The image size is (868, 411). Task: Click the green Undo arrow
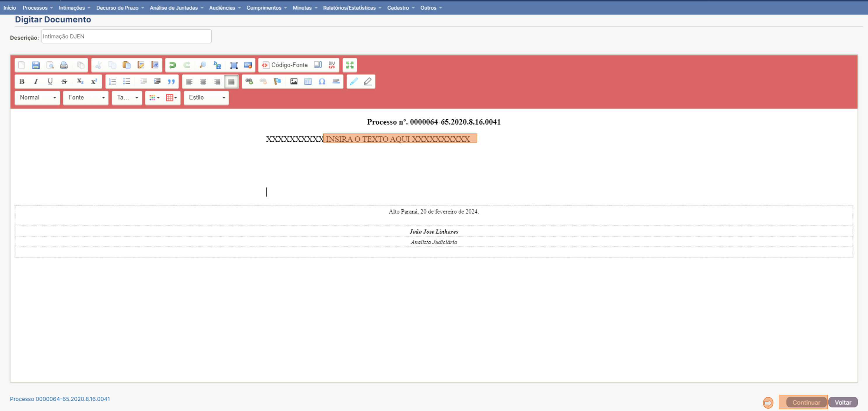click(x=172, y=65)
